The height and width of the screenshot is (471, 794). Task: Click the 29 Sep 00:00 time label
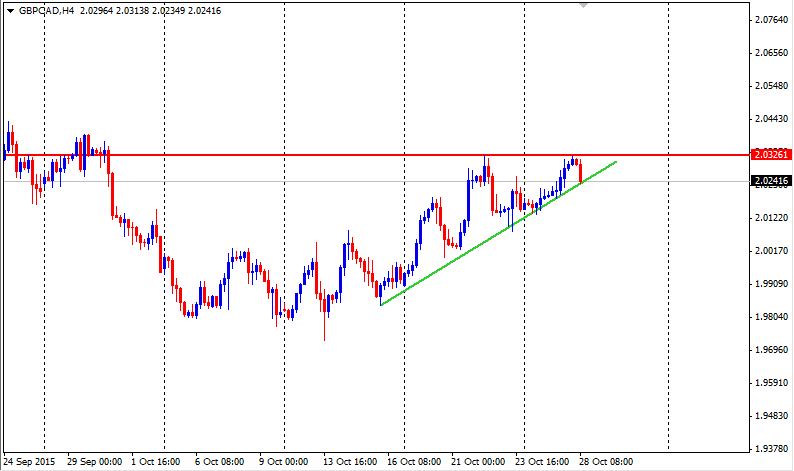(x=94, y=462)
